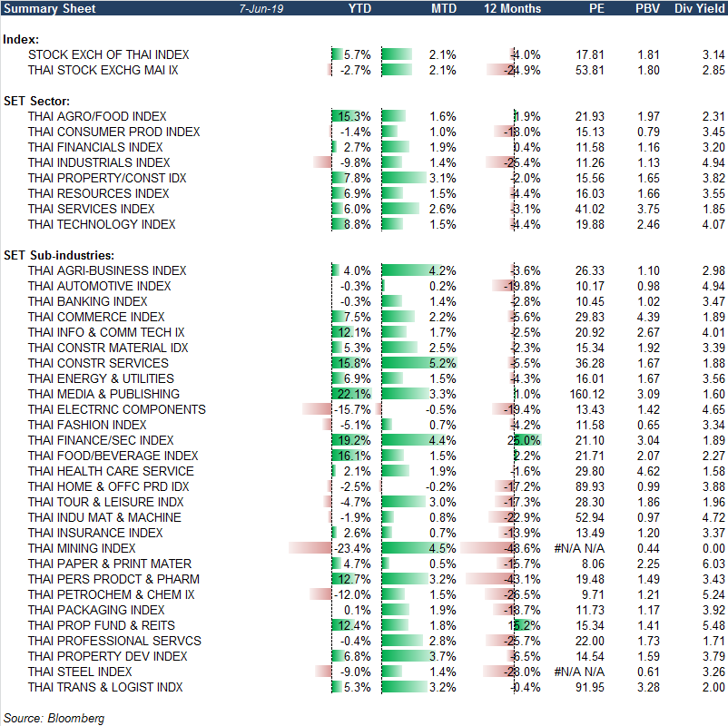Select THAI STOCK EXCHG MAI IX label

[x=103, y=70]
